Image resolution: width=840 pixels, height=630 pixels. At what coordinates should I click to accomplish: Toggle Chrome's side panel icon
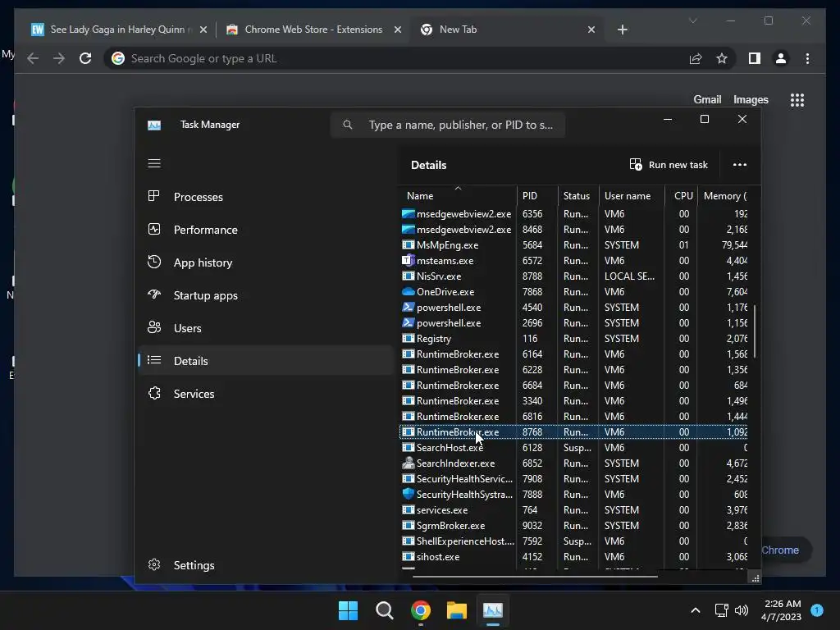pos(755,58)
